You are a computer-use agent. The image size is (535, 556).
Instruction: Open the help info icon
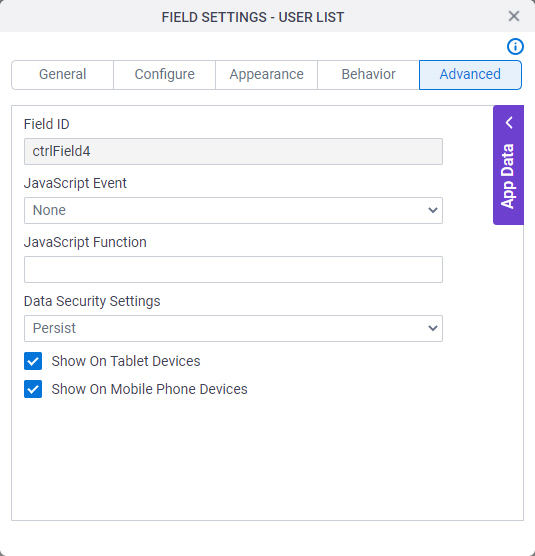point(515,46)
